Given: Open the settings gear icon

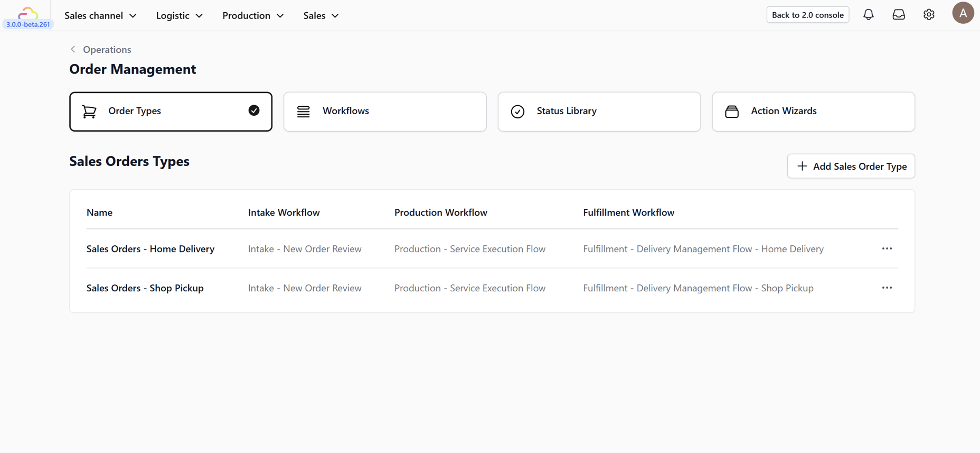Looking at the screenshot, I should [929, 15].
